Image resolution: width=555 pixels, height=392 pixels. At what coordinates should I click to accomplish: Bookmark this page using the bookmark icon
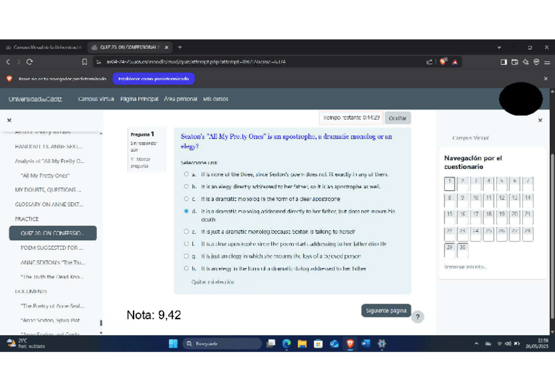pos(84,62)
